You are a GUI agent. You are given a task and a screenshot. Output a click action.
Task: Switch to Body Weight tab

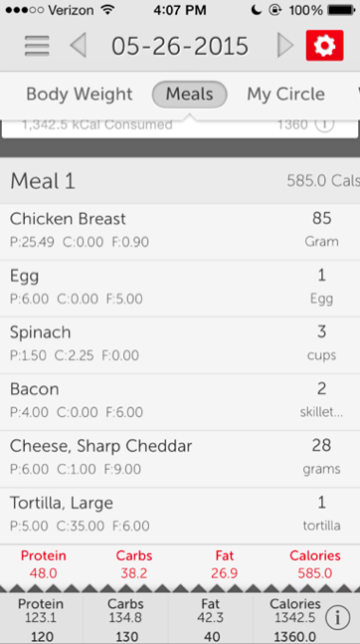coord(80,94)
